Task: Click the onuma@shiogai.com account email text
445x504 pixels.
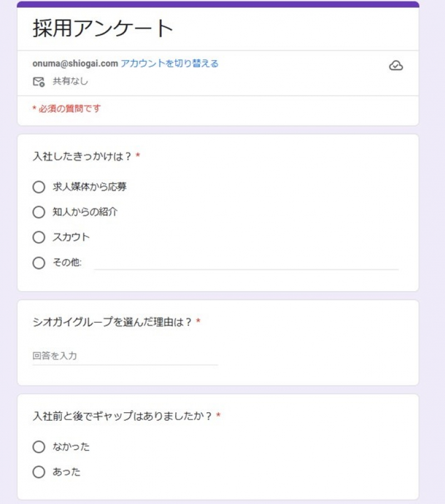Action: tap(75, 63)
